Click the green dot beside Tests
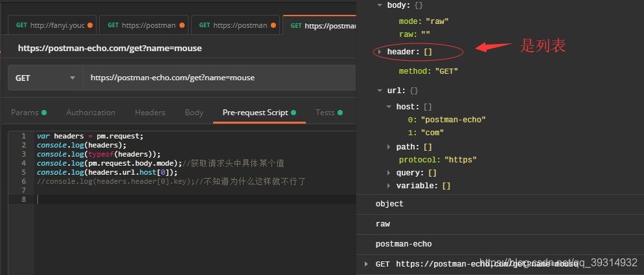This screenshot has width=644, height=275. 340,113
